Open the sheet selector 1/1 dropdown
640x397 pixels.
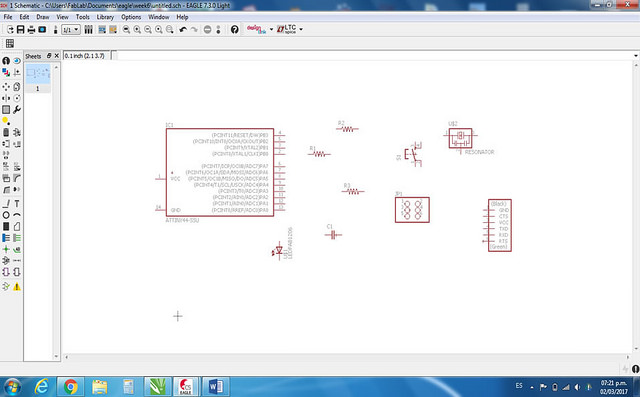71,29
